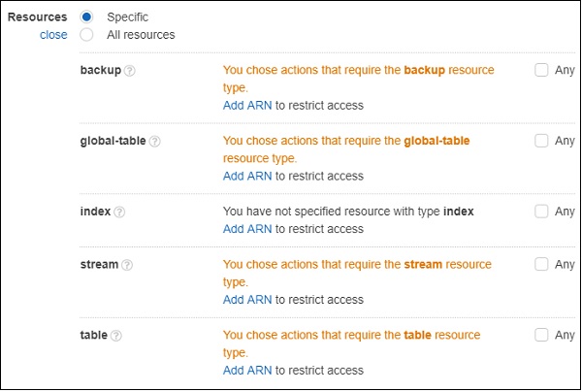This screenshot has height=392, width=582.
Task: Choose the All resources radio option
Action: point(86,35)
